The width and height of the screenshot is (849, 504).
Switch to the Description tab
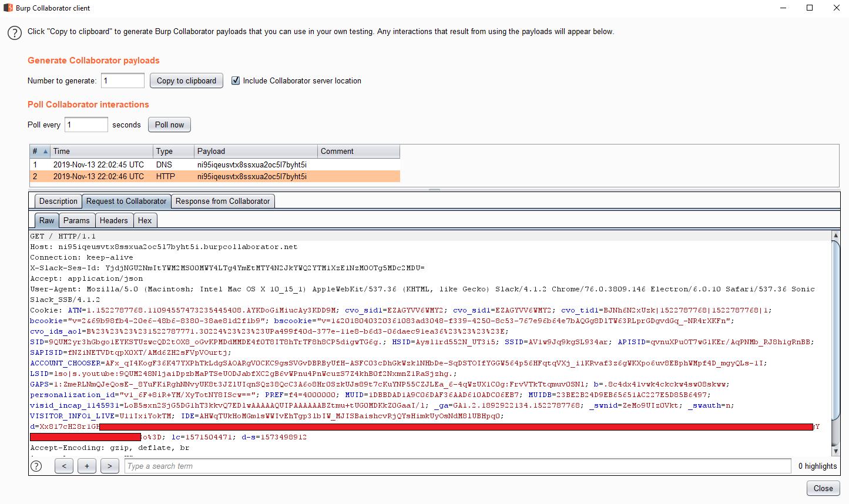pyautogui.click(x=58, y=201)
